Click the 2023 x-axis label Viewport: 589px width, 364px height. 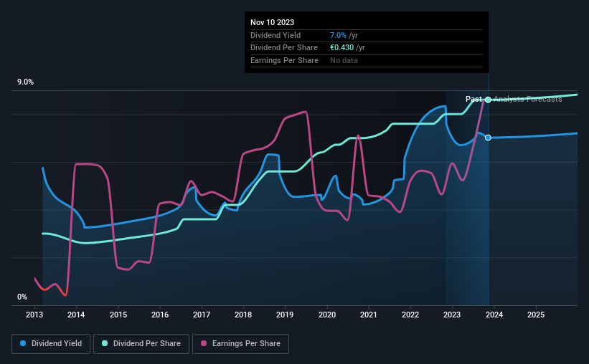coord(452,315)
